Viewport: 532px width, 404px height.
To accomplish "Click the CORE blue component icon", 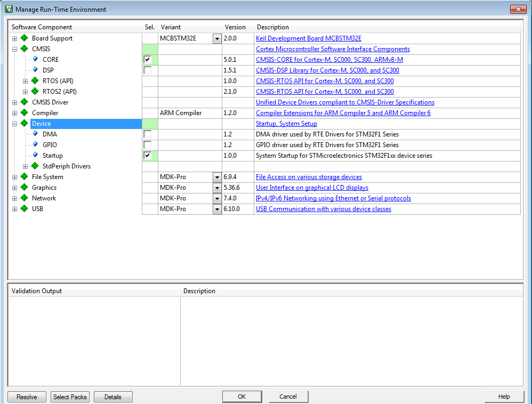I will [35, 59].
